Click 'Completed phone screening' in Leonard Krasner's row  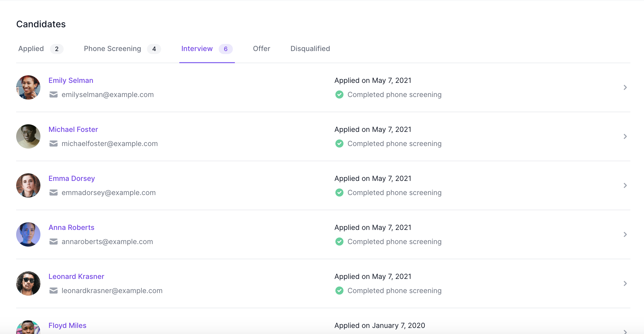(394, 291)
